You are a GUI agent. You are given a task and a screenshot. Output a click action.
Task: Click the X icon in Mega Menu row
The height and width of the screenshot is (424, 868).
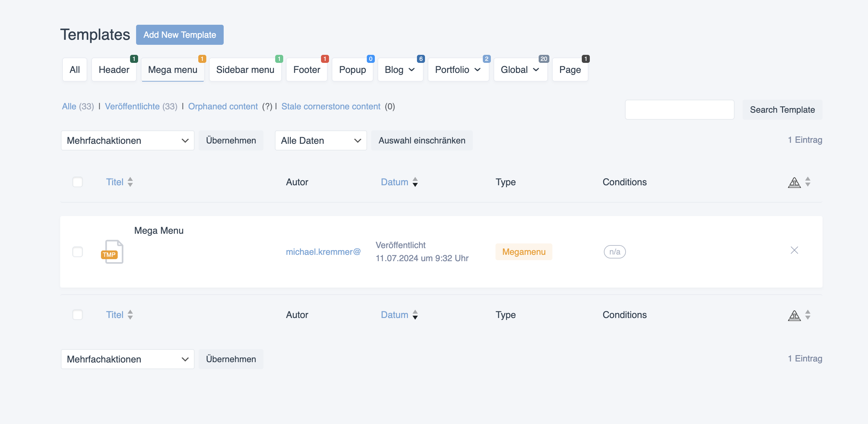tap(794, 250)
